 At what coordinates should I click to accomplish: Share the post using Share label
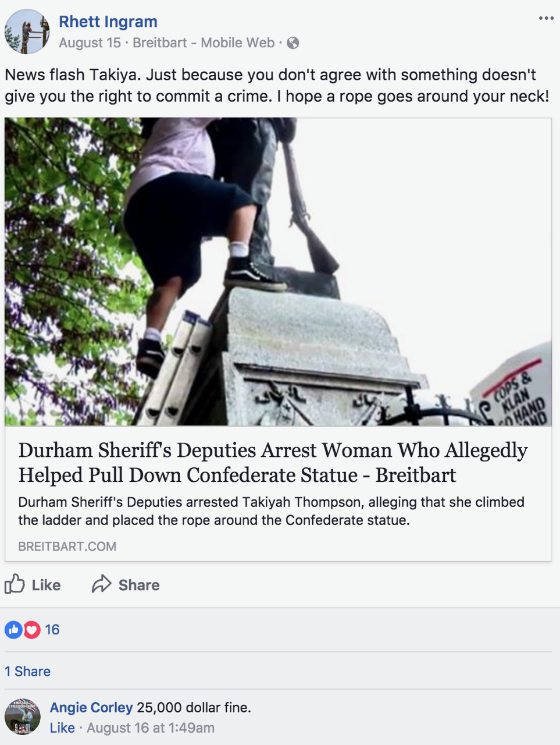click(139, 585)
